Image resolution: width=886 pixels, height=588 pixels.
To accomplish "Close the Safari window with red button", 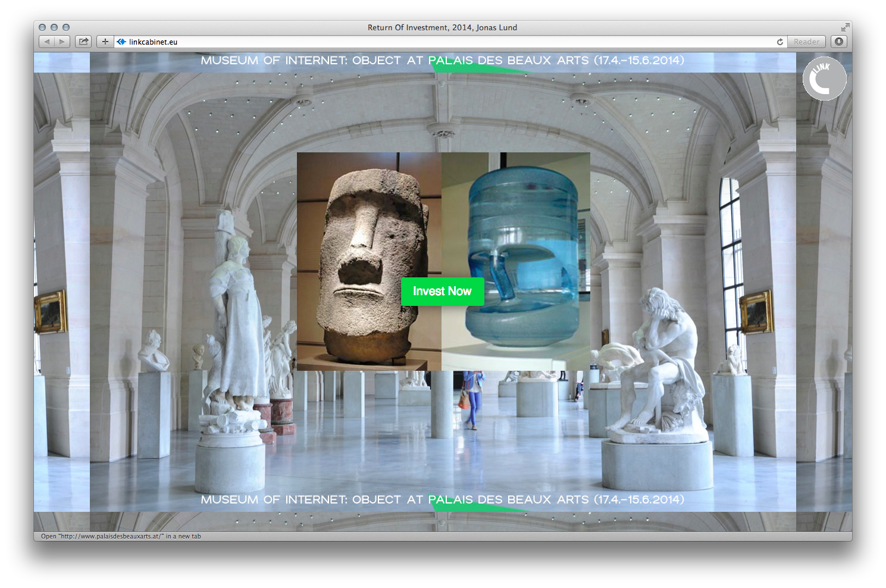I will point(42,27).
